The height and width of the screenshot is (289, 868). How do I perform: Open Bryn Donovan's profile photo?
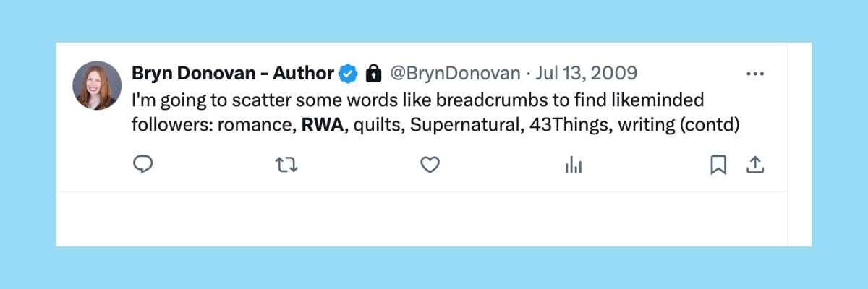point(97,85)
